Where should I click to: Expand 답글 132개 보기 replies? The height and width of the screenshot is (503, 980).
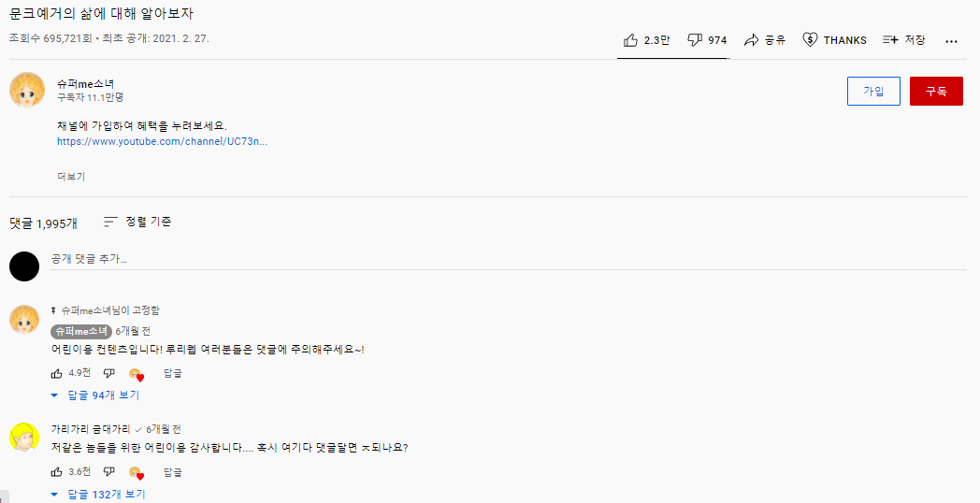click(x=99, y=494)
